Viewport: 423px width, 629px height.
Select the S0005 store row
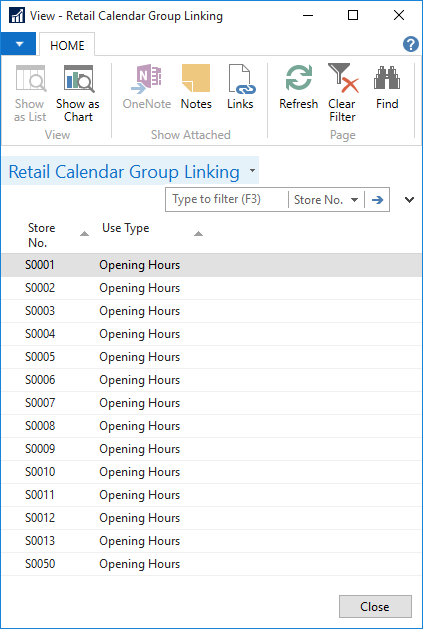click(211, 357)
